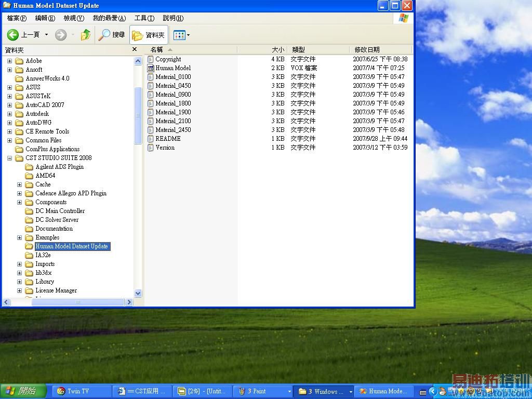Go back with the 上一頁 button
This screenshot has height=399, width=532.
click(23, 35)
